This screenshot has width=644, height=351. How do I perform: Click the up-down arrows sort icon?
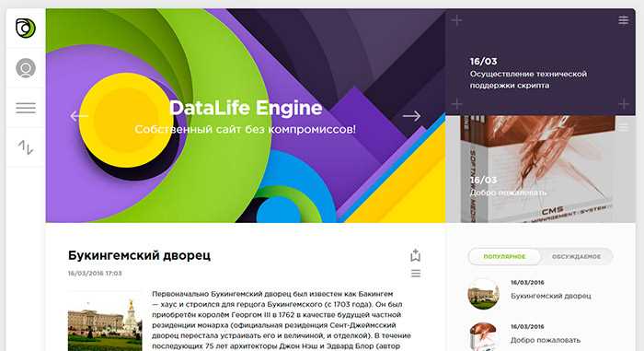pyautogui.click(x=26, y=146)
